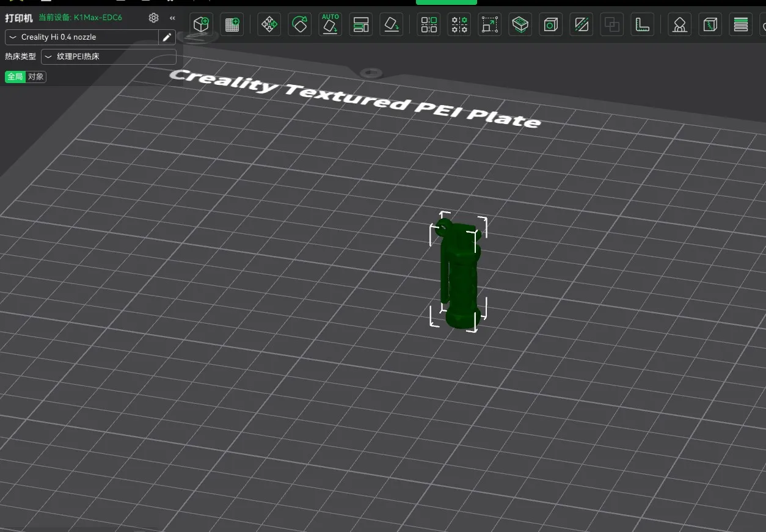This screenshot has height=532, width=766.
Task: Select the Rotate tool icon
Action: pos(299,24)
